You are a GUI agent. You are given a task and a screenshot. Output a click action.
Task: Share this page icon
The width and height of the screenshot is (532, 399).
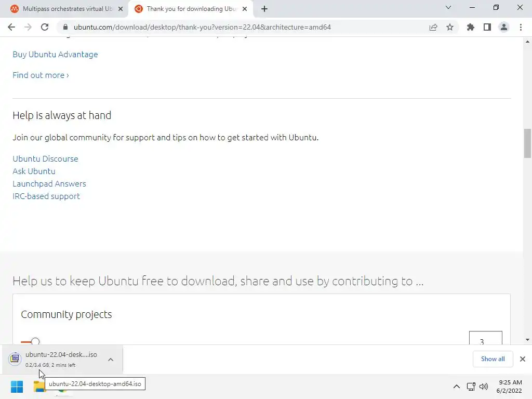(x=433, y=27)
